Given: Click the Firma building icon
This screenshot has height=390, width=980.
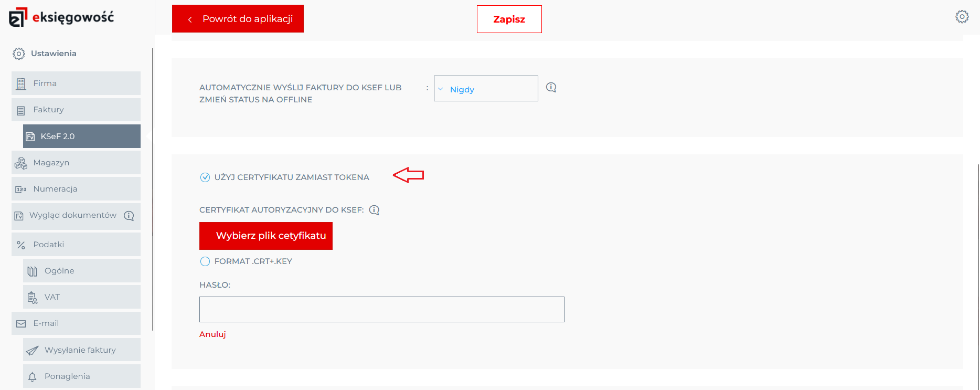Looking at the screenshot, I should tap(21, 84).
